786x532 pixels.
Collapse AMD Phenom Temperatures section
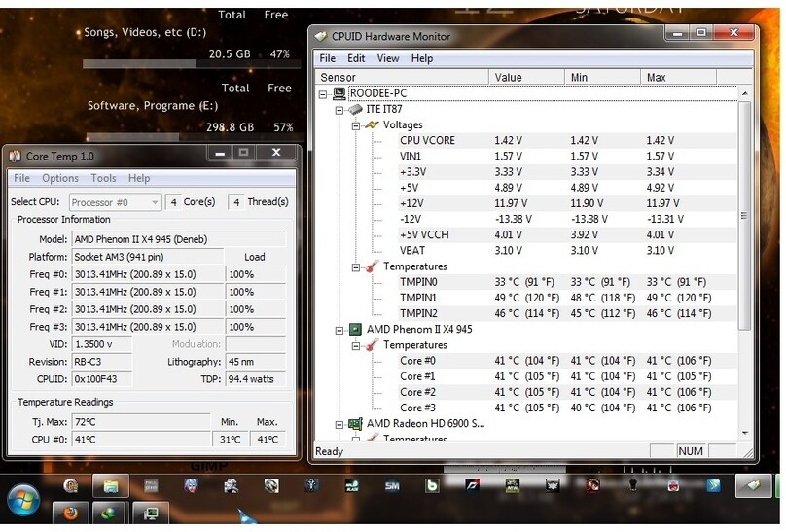tap(355, 346)
